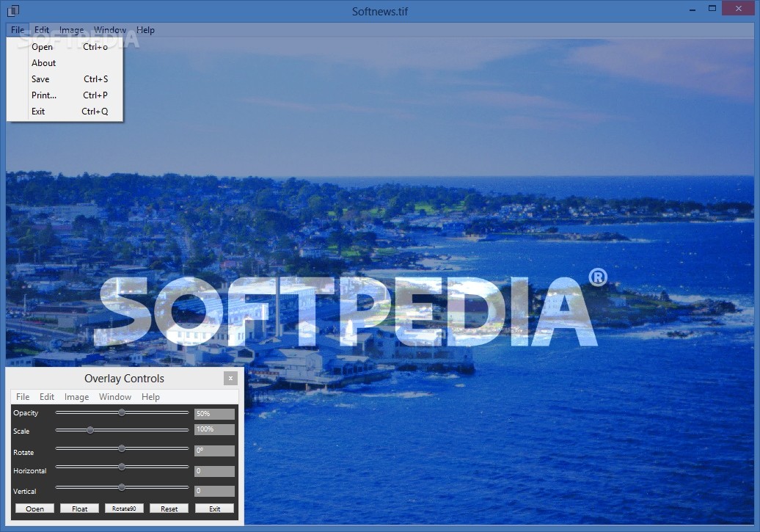Screen dimensions: 760x532
Task: Click the Vertical slider handle
Action: point(122,487)
